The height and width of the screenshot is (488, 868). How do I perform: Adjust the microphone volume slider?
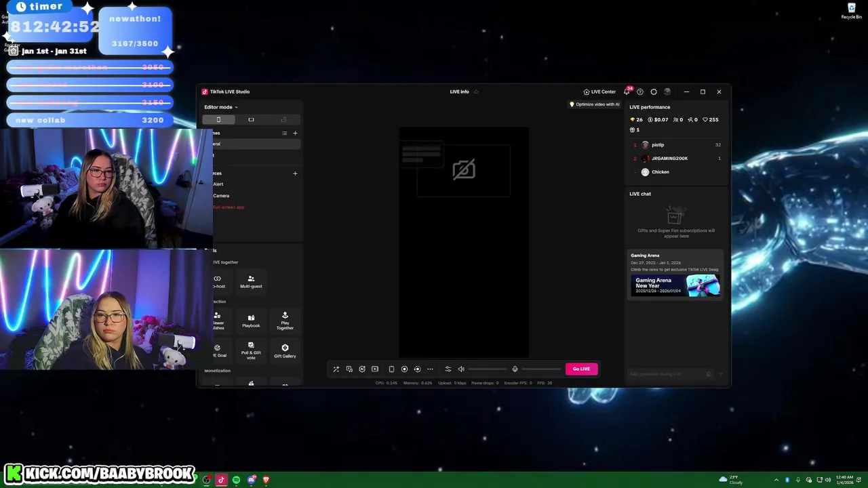tap(541, 369)
